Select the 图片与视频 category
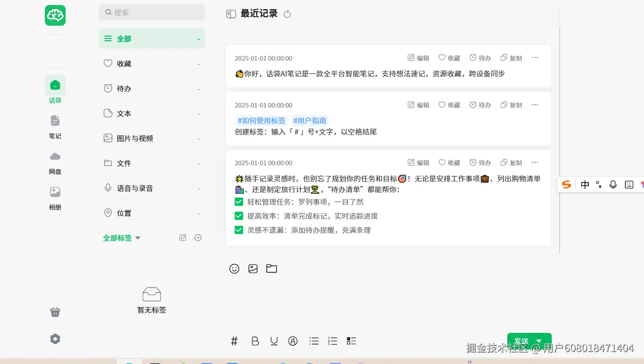Viewport: 644px width, 364px height. coord(152,138)
